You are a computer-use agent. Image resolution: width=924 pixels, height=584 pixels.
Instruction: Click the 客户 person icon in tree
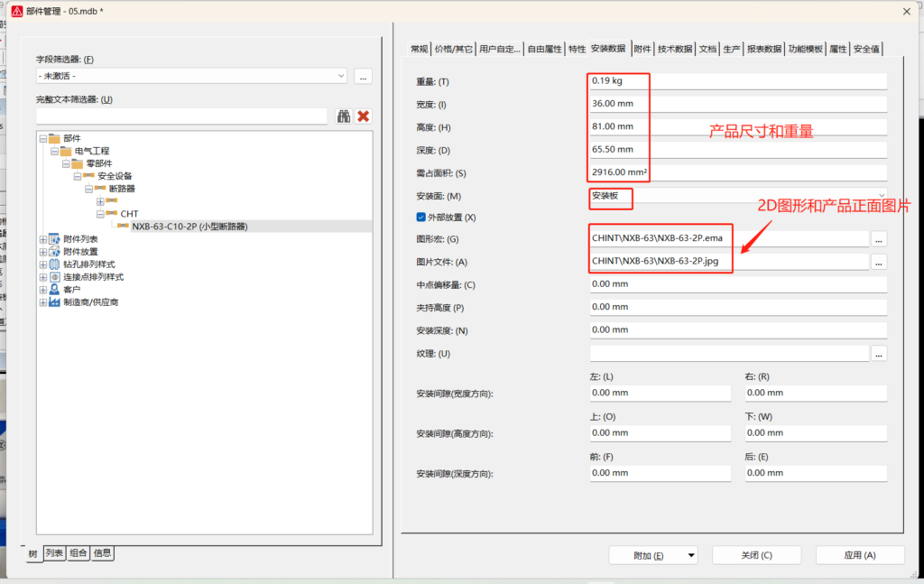tap(54, 290)
